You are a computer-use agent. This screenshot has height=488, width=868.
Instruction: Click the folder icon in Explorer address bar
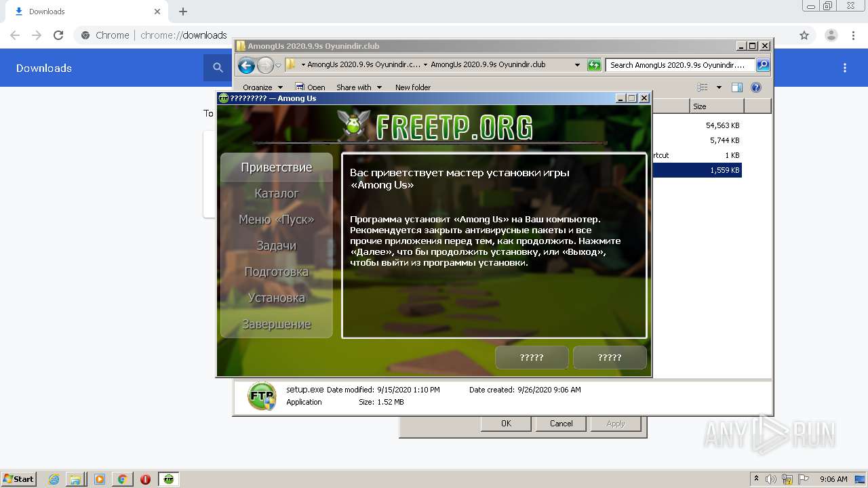[291, 65]
